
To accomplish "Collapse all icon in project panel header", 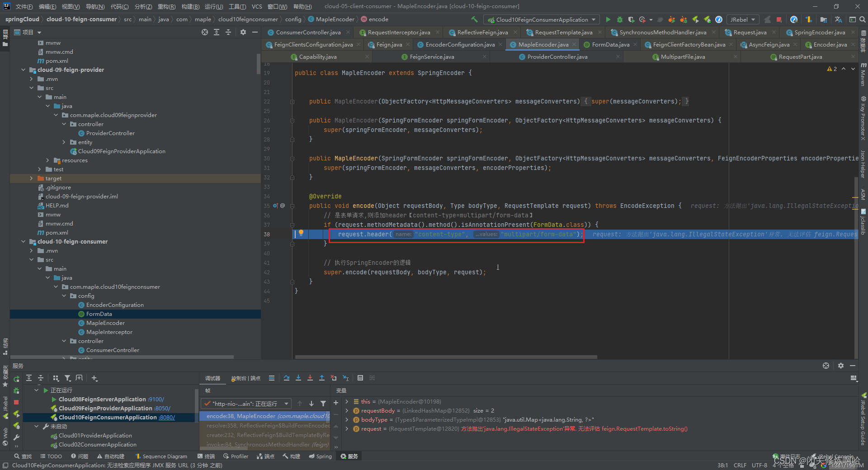I will point(228,32).
